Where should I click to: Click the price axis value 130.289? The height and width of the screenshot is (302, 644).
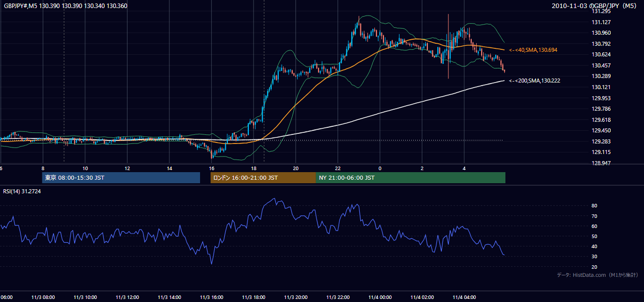[x=601, y=76]
